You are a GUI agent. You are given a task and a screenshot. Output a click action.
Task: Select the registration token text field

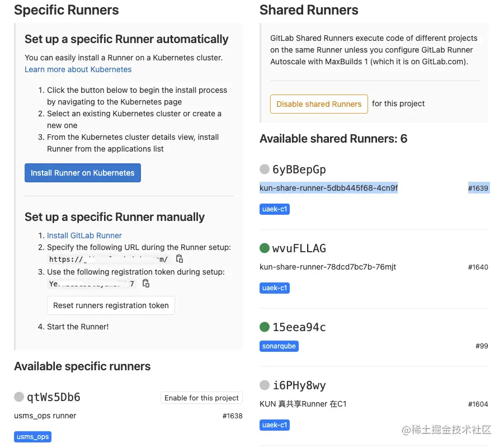[x=92, y=284]
